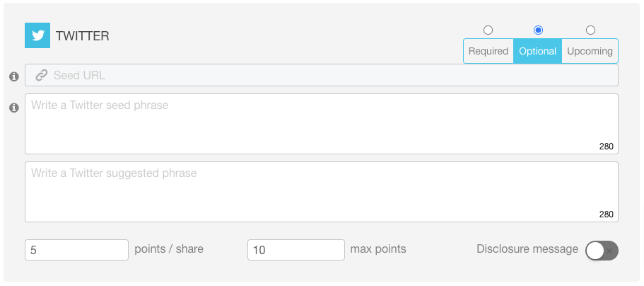Click the Disclosure message label text

click(x=527, y=249)
